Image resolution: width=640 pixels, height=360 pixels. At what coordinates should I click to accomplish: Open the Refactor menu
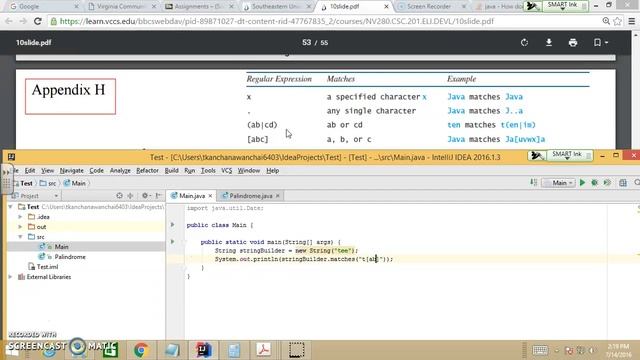pos(147,171)
